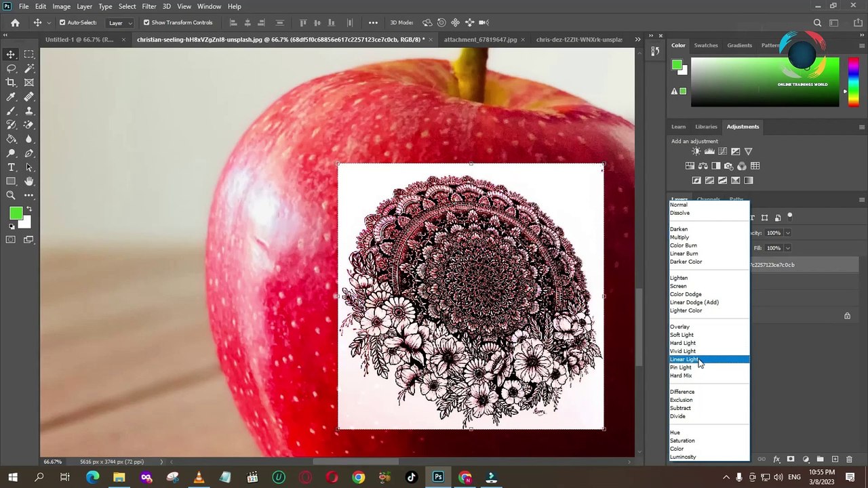Add a Brightness/Contrast adjustment
This screenshot has width=868, height=488.
[x=696, y=151]
